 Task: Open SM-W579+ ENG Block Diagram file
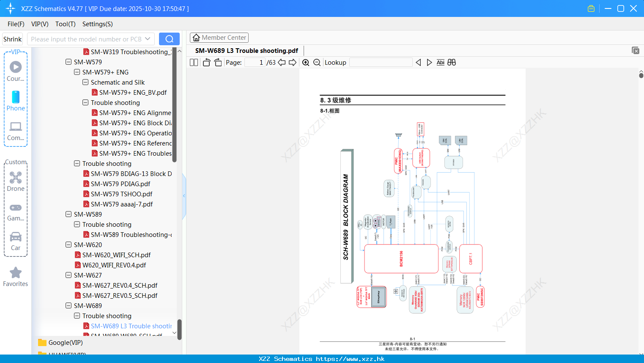pyautogui.click(x=132, y=123)
